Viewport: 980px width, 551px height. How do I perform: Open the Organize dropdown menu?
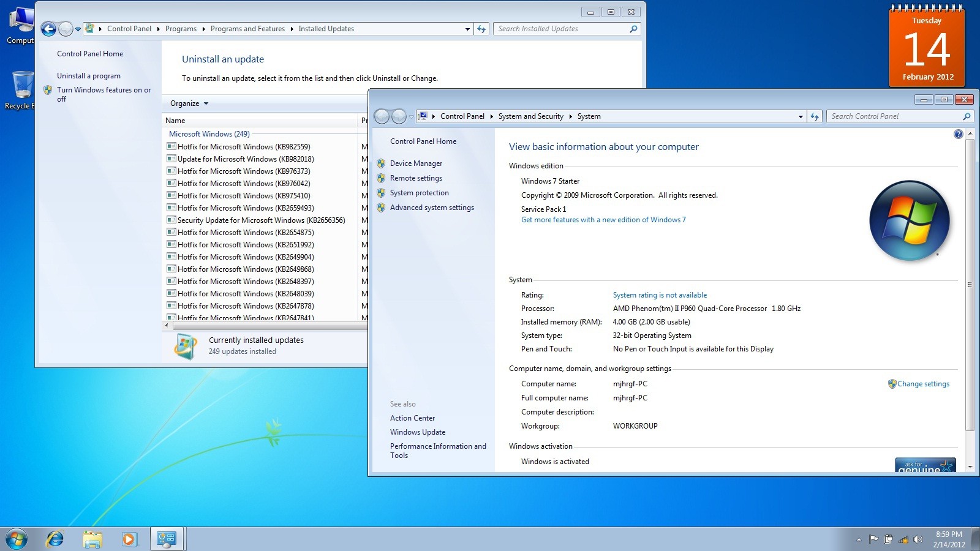(189, 103)
